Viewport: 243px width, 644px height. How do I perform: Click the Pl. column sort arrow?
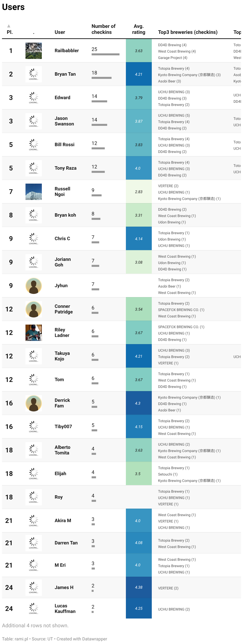tap(9, 26)
